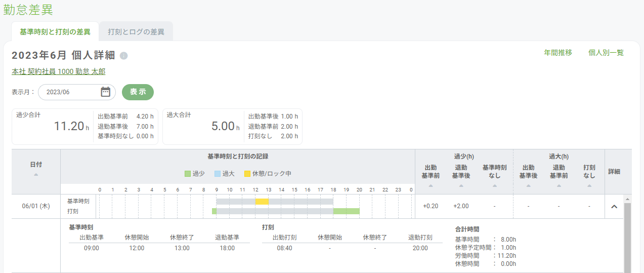
Task: Click the green 過少 legend swatch
Action: (188, 174)
